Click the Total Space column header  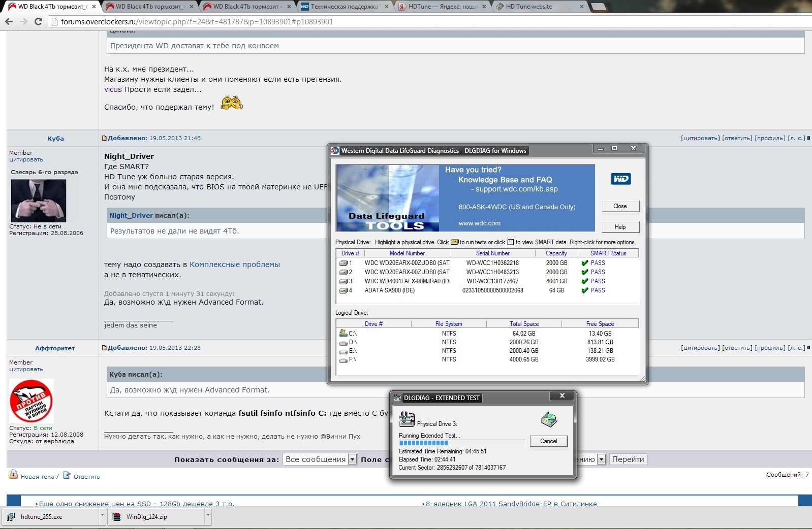pyautogui.click(x=524, y=324)
